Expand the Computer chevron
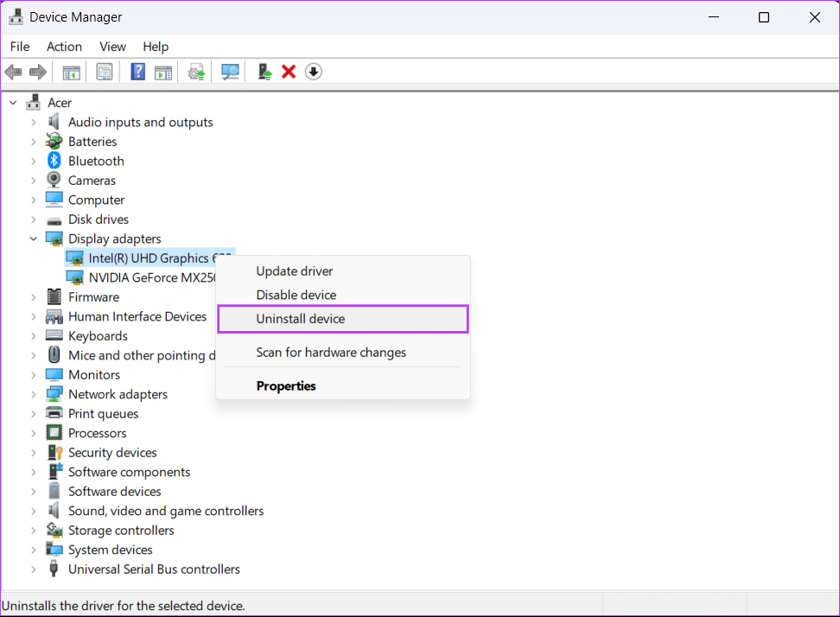 coord(34,200)
